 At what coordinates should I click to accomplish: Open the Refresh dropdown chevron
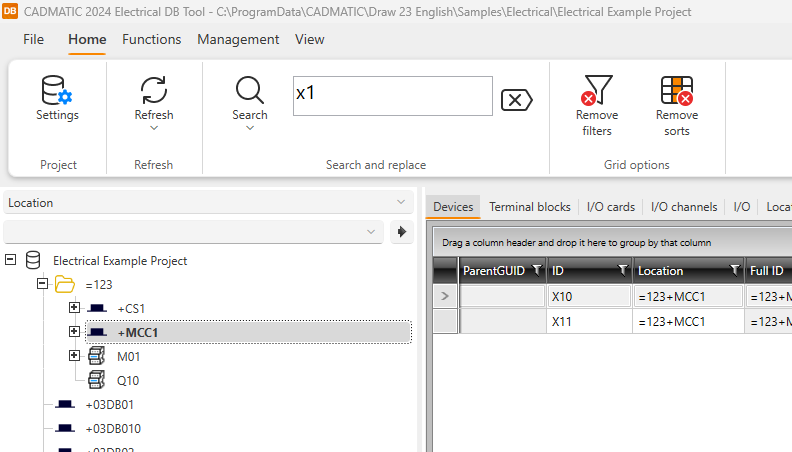click(x=154, y=128)
